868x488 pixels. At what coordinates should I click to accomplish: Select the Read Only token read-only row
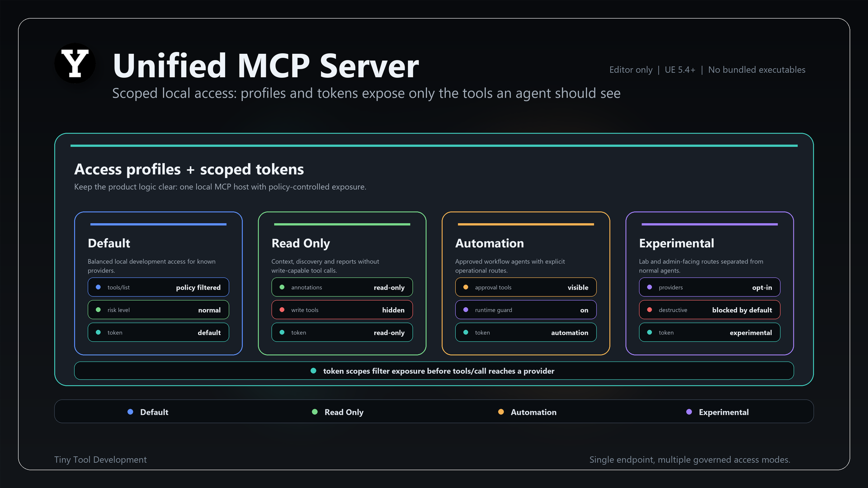point(342,333)
